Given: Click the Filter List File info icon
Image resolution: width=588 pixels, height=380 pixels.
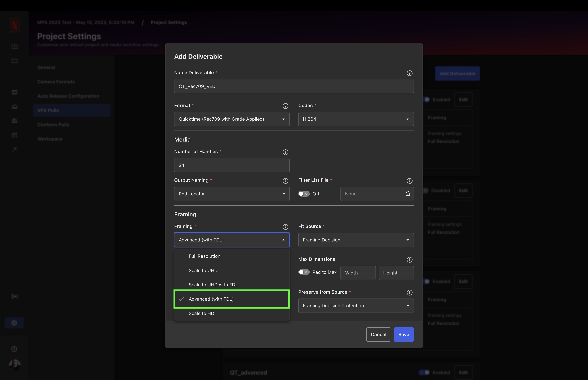Looking at the screenshot, I should tap(409, 181).
